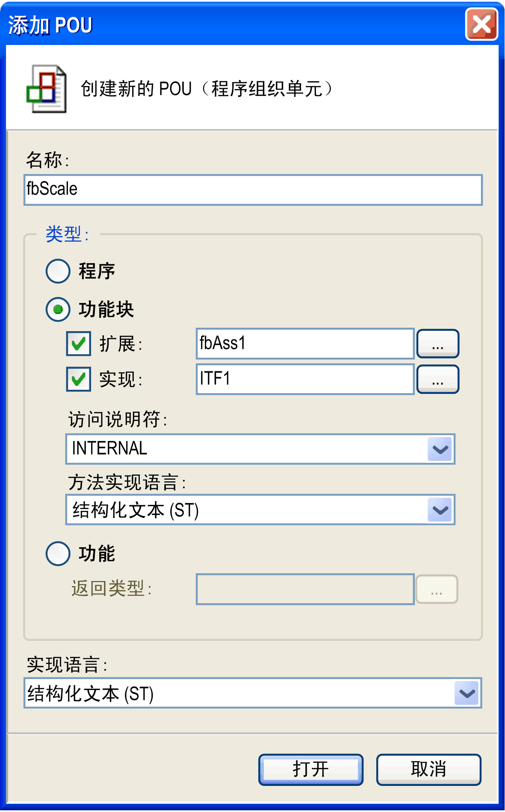Click the browse button for 返回类型
This screenshot has width=505, height=812.
(437, 589)
